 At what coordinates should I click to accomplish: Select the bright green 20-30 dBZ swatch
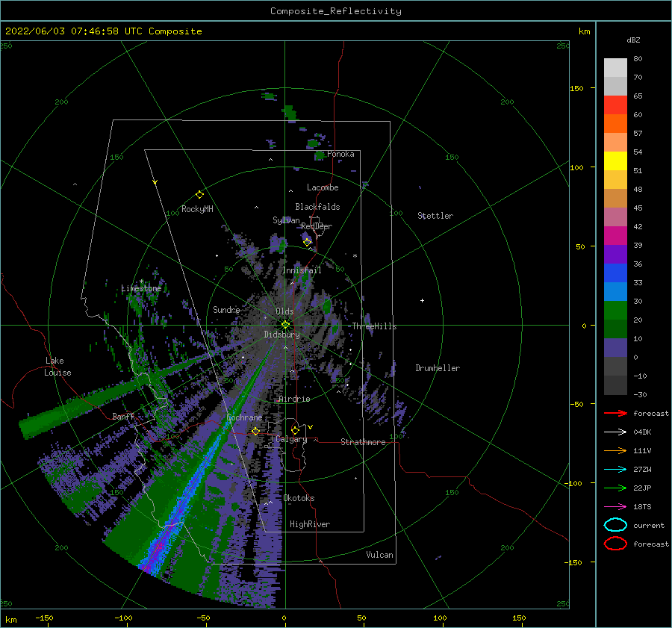(x=615, y=310)
